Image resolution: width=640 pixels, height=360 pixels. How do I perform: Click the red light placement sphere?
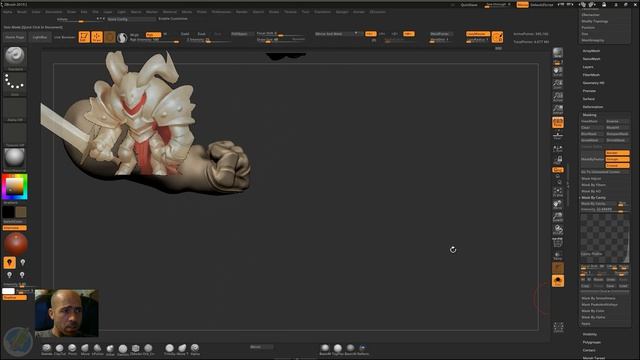click(16, 244)
